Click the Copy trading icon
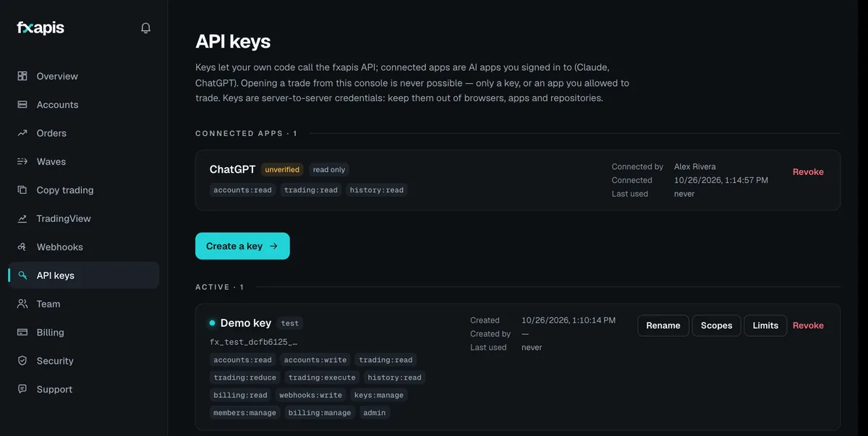Image resolution: width=868 pixels, height=436 pixels. pos(22,190)
